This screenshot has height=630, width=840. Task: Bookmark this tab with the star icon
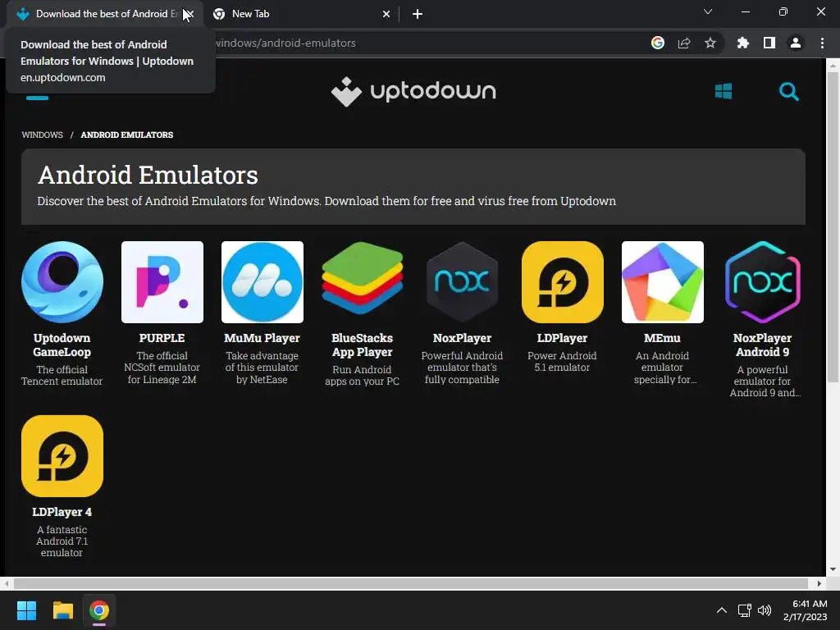[710, 43]
